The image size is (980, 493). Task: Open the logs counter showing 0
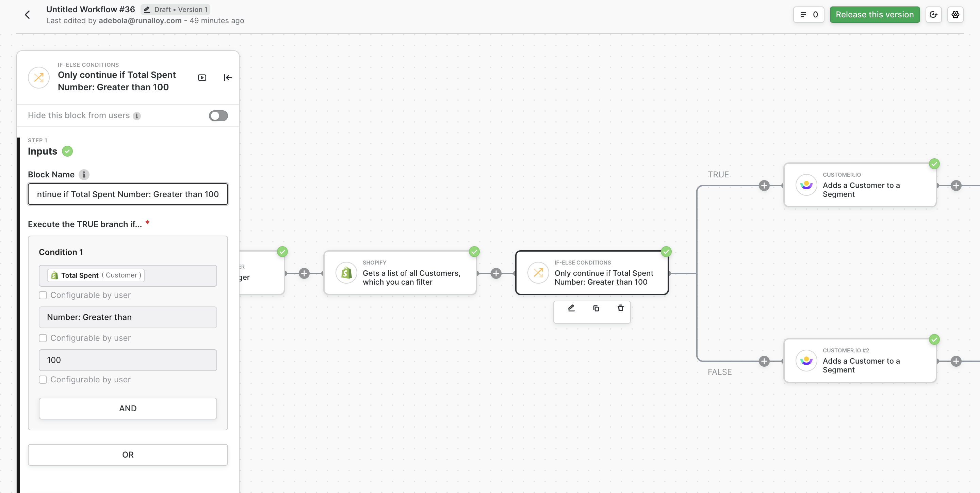(809, 15)
